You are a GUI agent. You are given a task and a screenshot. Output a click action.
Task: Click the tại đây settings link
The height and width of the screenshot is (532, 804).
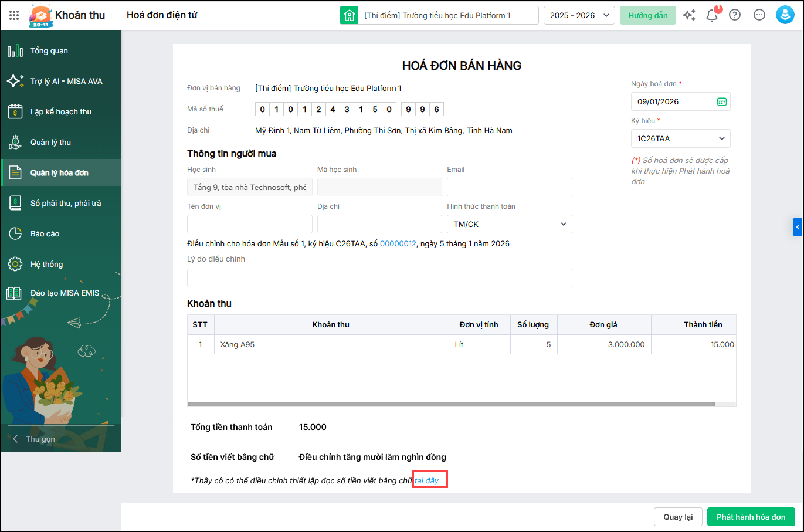(x=427, y=480)
